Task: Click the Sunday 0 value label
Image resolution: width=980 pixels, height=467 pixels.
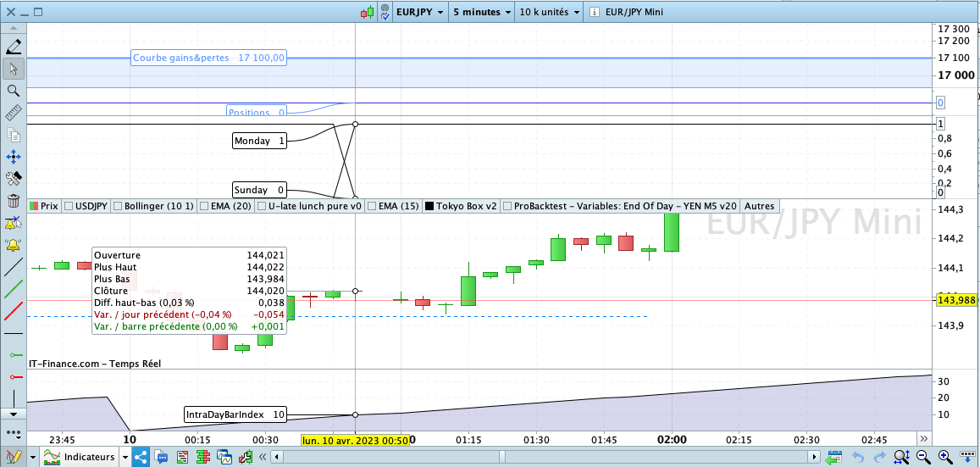Action: tap(259, 189)
